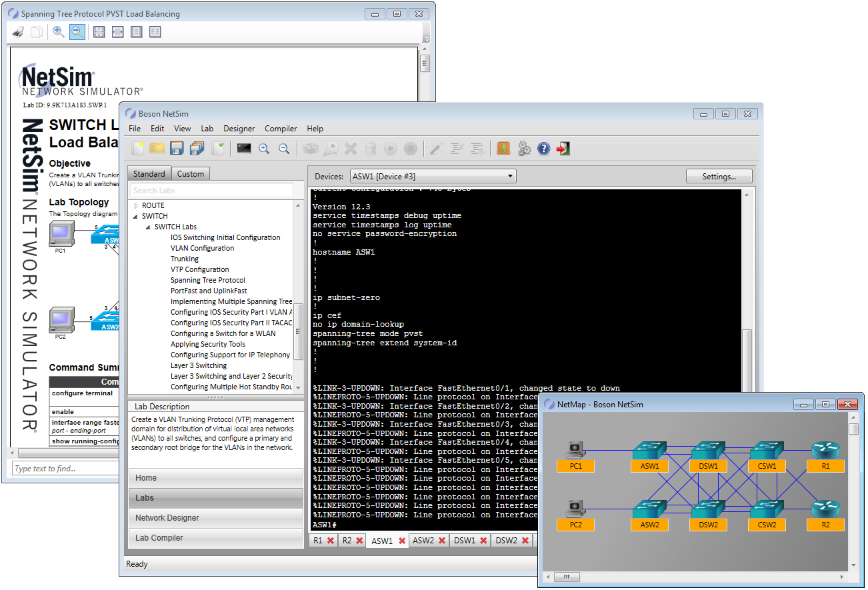Select the Standard labs tab

pyautogui.click(x=149, y=173)
